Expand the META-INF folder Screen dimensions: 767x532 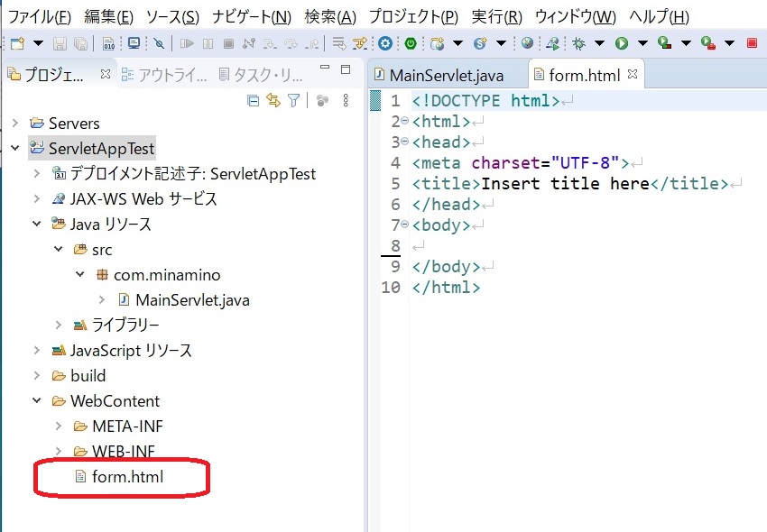59,426
